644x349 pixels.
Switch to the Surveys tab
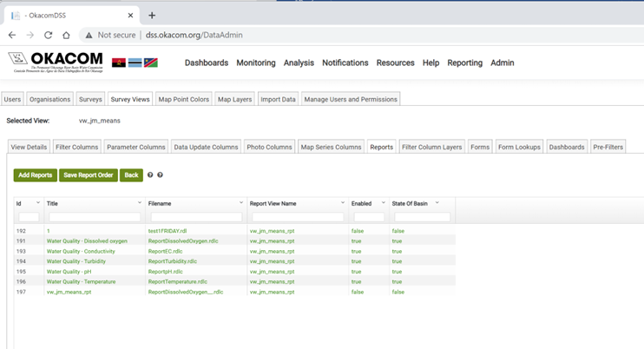(x=90, y=99)
